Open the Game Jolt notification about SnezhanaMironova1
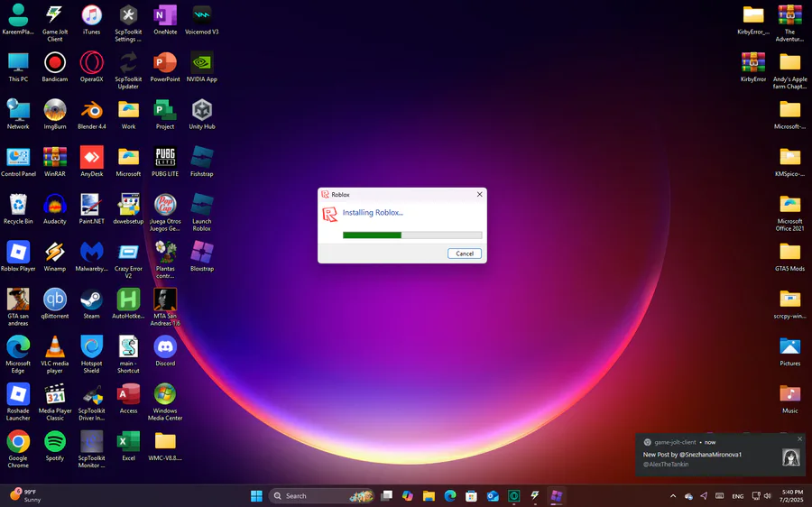 click(x=720, y=454)
